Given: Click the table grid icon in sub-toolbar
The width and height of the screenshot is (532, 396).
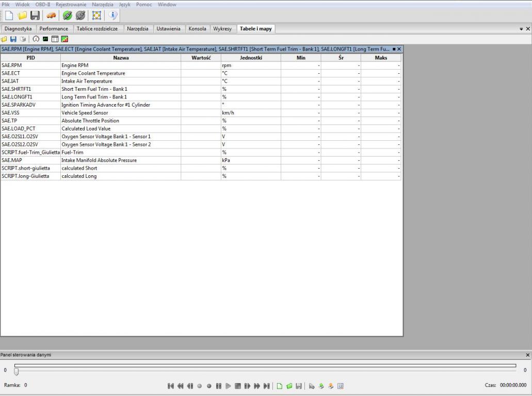Looking at the screenshot, I should click(55, 39).
